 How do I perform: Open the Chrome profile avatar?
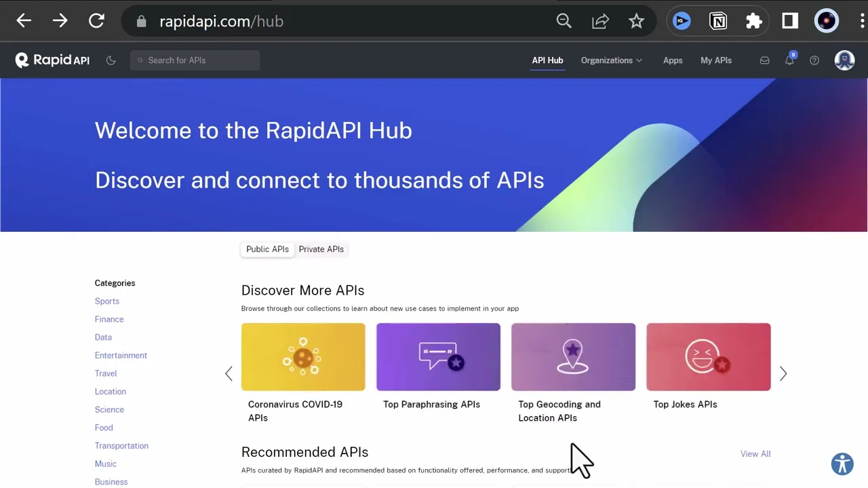click(x=827, y=21)
